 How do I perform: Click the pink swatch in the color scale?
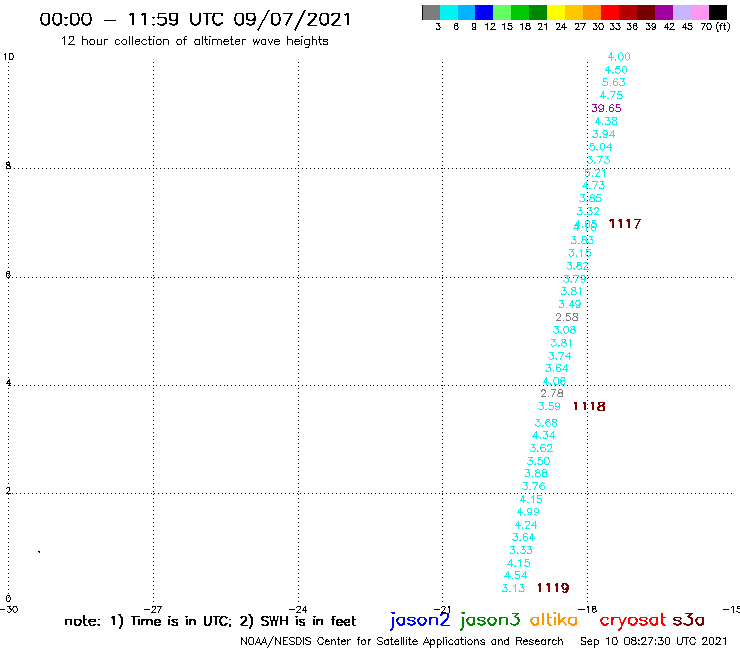(x=699, y=12)
